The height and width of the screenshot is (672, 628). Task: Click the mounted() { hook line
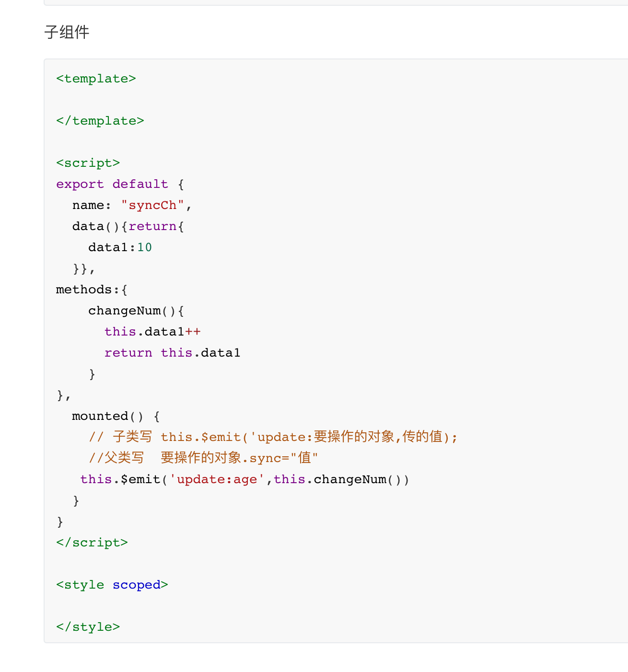[x=116, y=416]
